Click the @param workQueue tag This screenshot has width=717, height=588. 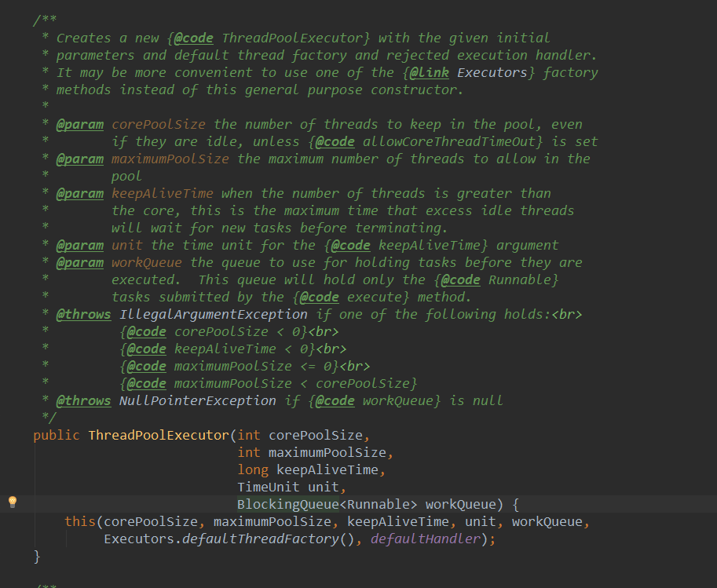(80, 261)
